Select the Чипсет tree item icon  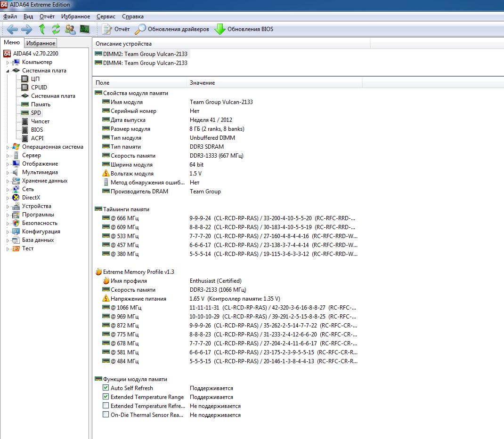pyautogui.click(x=25, y=121)
